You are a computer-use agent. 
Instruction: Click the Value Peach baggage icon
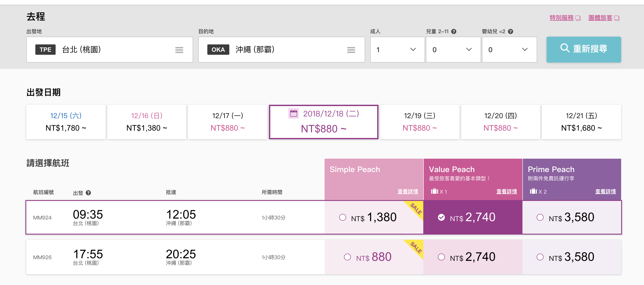435,191
